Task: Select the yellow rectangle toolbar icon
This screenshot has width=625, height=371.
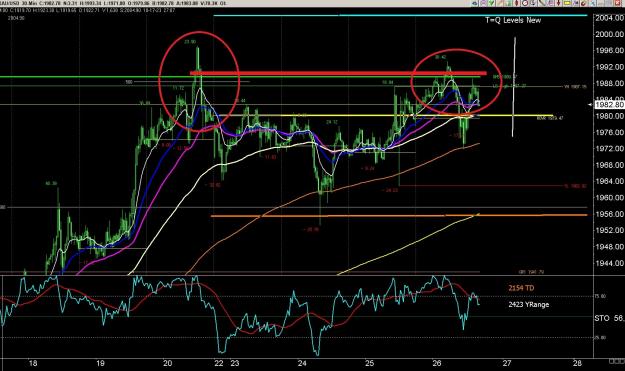Action: [x=567, y=3]
